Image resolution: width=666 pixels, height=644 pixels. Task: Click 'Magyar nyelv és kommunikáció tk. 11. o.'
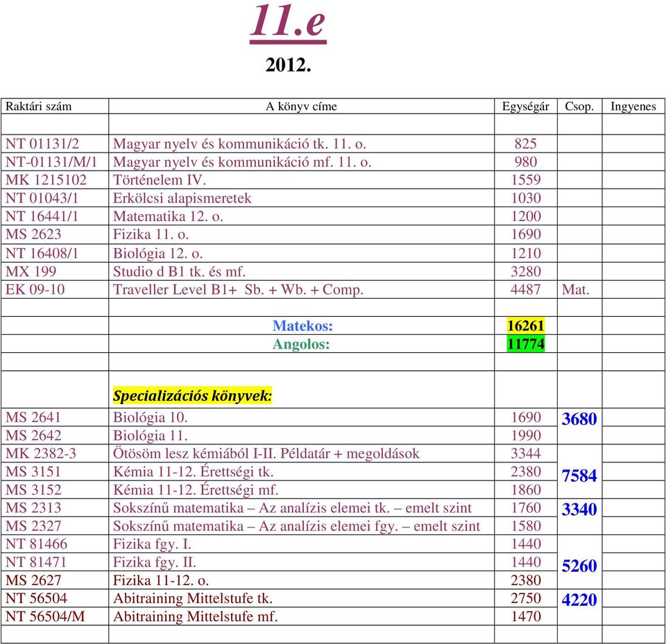coord(239,144)
